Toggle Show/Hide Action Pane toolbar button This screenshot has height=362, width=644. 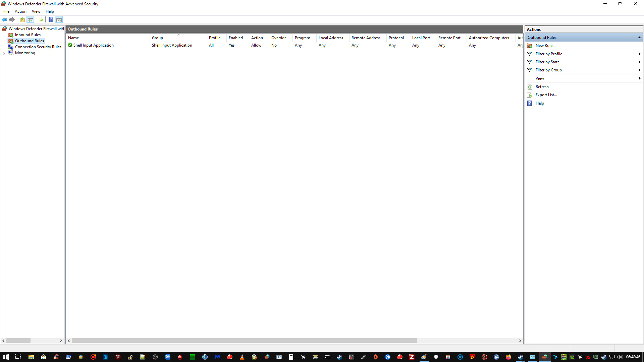pos(59,19)
